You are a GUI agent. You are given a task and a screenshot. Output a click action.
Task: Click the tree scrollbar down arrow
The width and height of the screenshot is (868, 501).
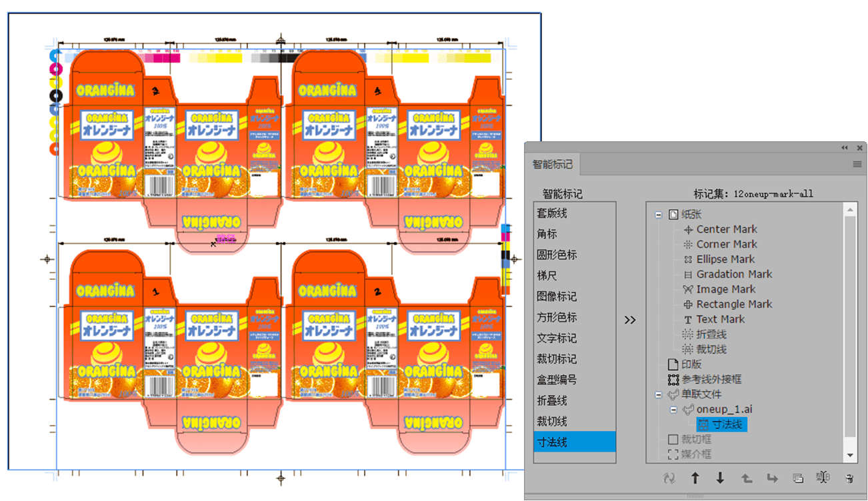coord(850,455)
